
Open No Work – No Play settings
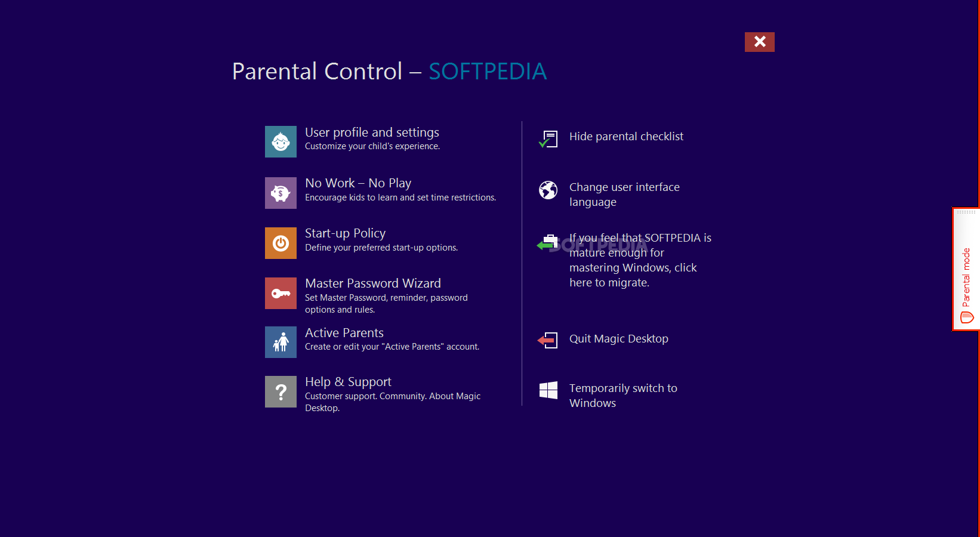point(358,183)
